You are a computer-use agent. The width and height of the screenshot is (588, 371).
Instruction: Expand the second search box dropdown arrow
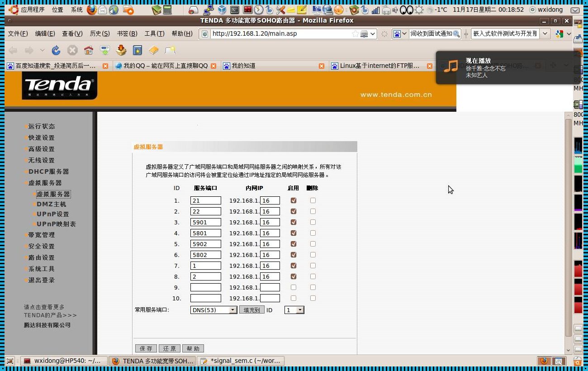click(545, 33)
